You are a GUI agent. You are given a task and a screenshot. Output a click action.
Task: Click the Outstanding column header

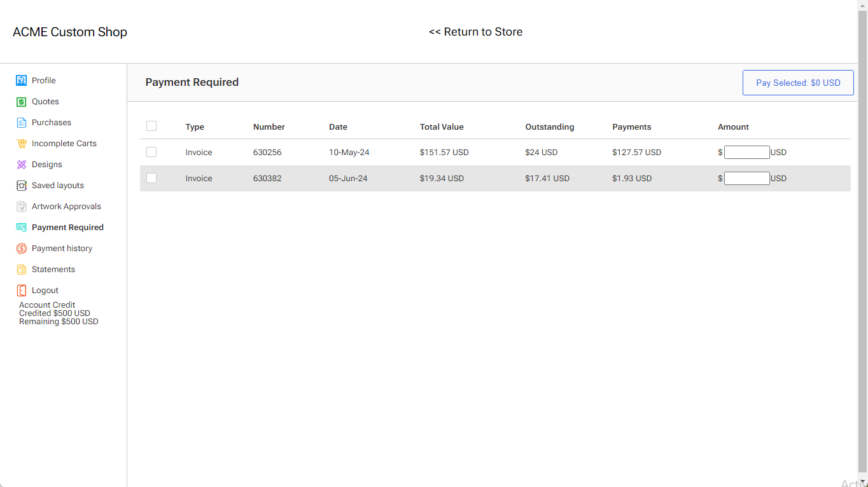[x=550, y=127]
